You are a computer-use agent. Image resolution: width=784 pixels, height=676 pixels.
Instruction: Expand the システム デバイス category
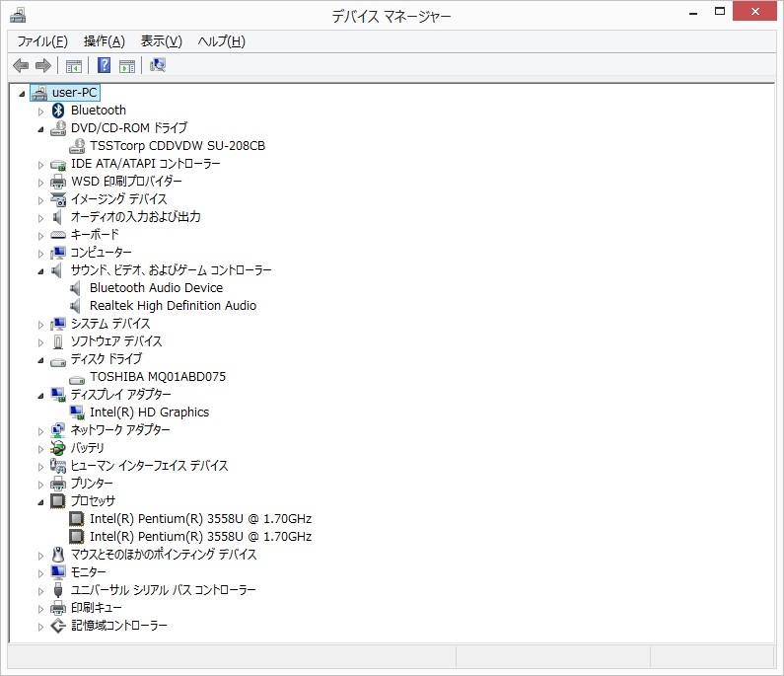40,325
